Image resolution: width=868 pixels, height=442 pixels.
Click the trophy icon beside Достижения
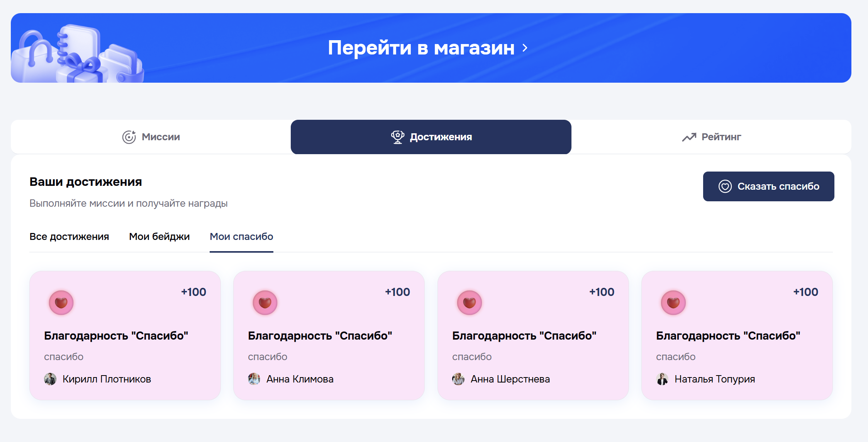coord(397,137)
